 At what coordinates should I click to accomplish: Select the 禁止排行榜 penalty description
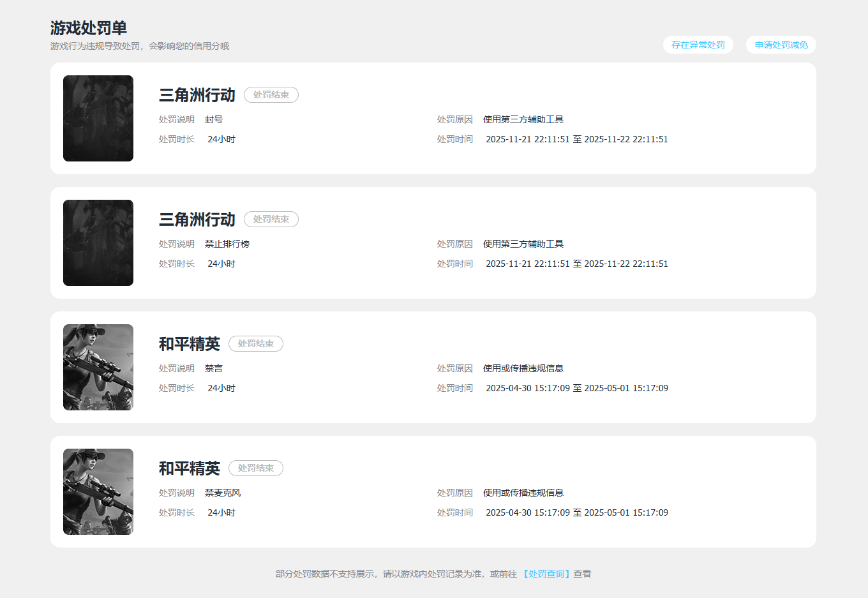point(227,244)
